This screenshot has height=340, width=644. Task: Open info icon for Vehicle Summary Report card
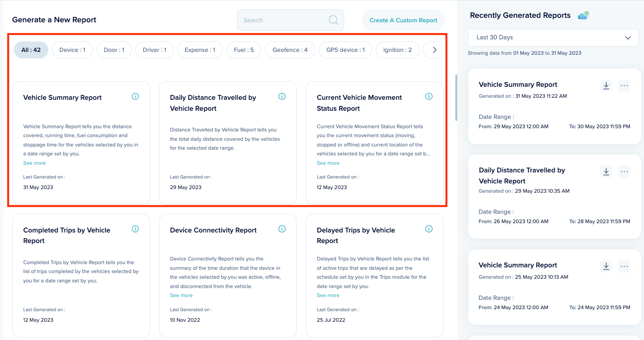tap(136, 97)
